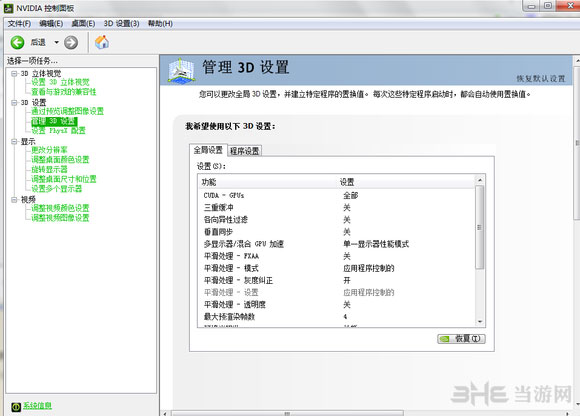Click main page vertical scrollbar up arrow

(577, 60)
